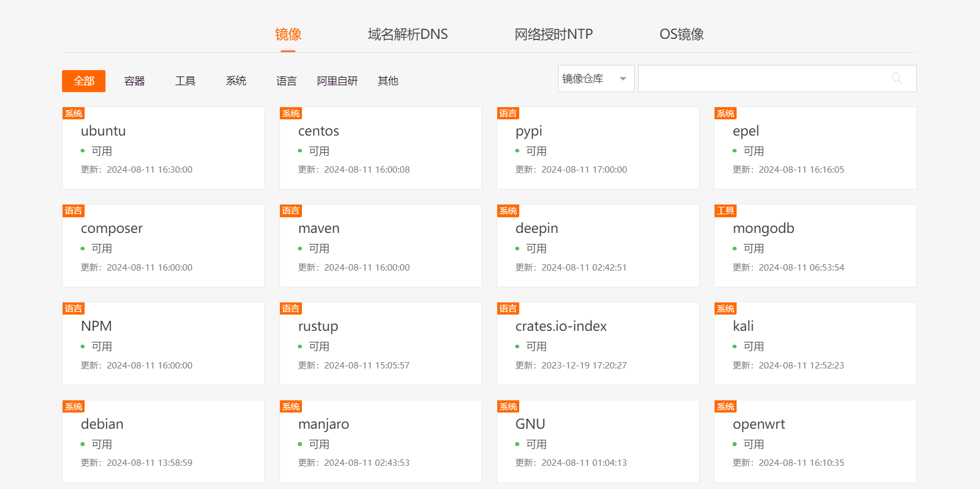The image size is (980, 489).
Task: Open the GNU mirror card
Action: coord(598,441)
